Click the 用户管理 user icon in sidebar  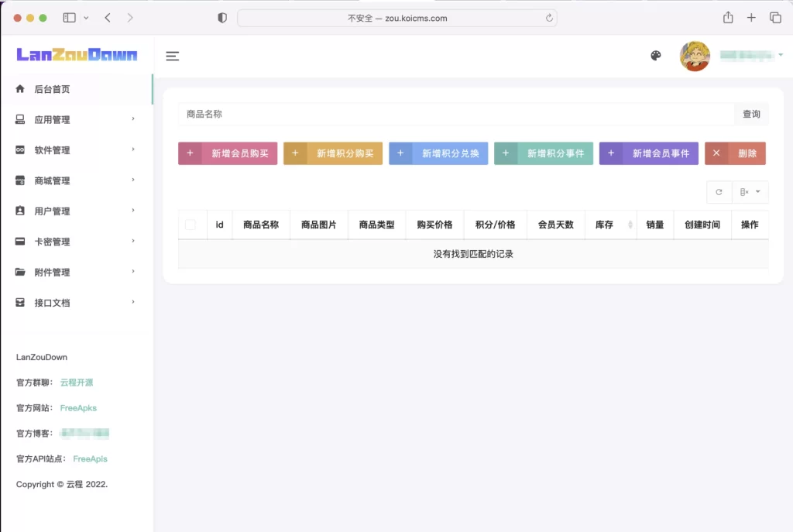pos(19,211)
